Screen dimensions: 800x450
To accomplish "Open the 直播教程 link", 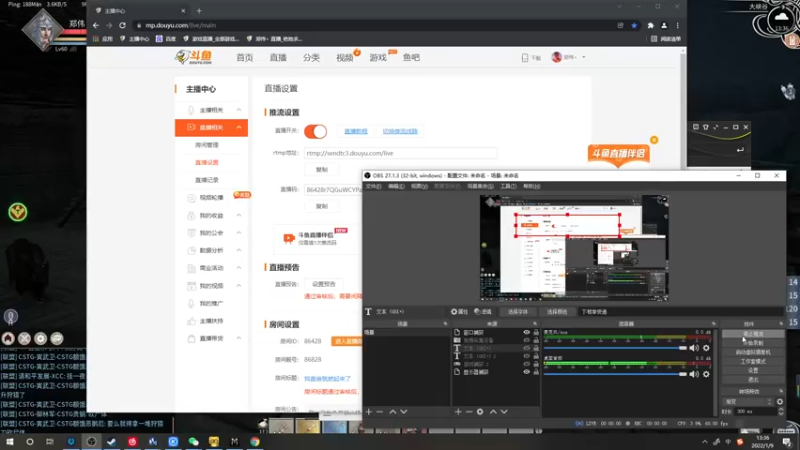I will click(356, 131).
